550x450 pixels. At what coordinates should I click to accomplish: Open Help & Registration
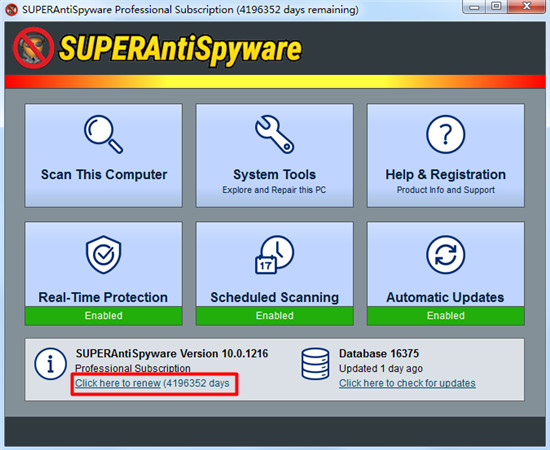pyautogui.click(x=445, y=155)
